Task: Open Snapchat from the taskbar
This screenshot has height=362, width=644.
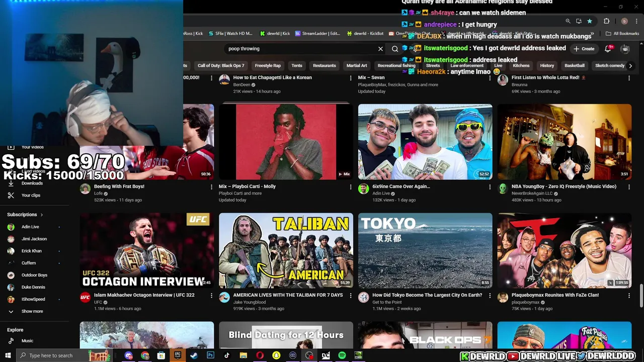Action: 276,355
